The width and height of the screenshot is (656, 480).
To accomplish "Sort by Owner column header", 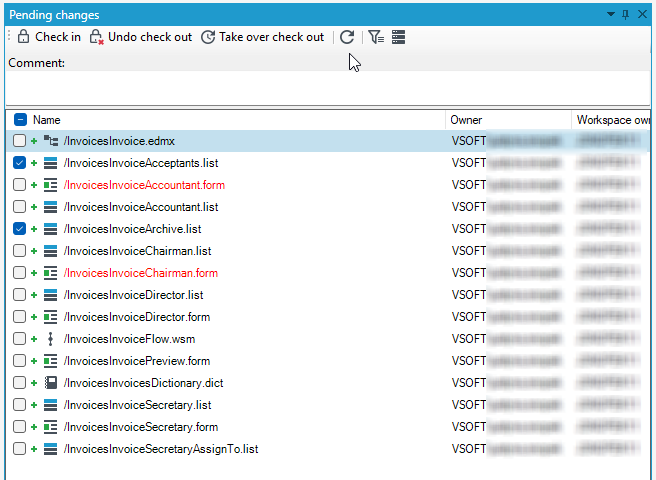I will pos(466,120).
